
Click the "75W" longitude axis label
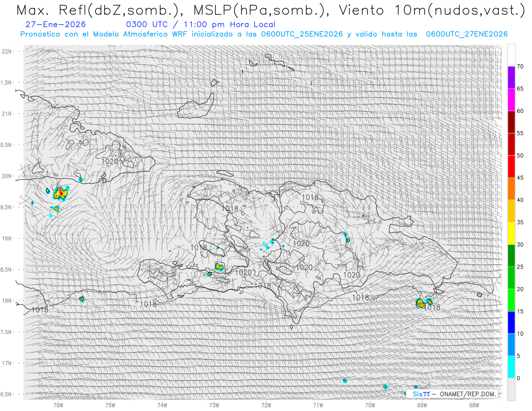click(x=110, y=405)
